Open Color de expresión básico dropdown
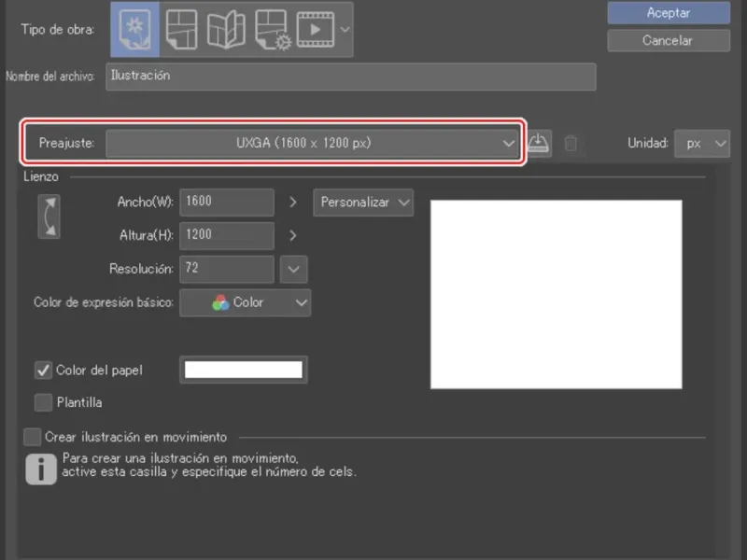The width and height of the screenshot is (747, 560). coord(245,302)
